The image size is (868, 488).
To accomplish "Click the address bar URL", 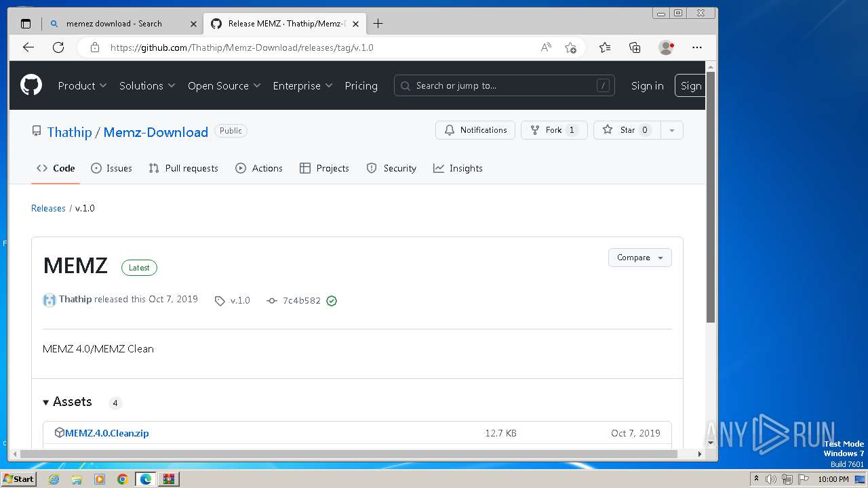I will (x=241, y=47).
